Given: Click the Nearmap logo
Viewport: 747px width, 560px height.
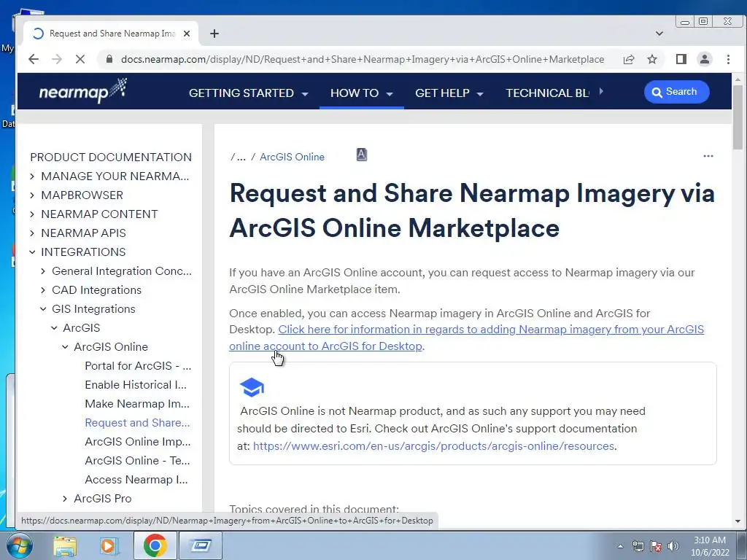Looking at the screenshot, I should pos(83,91).
